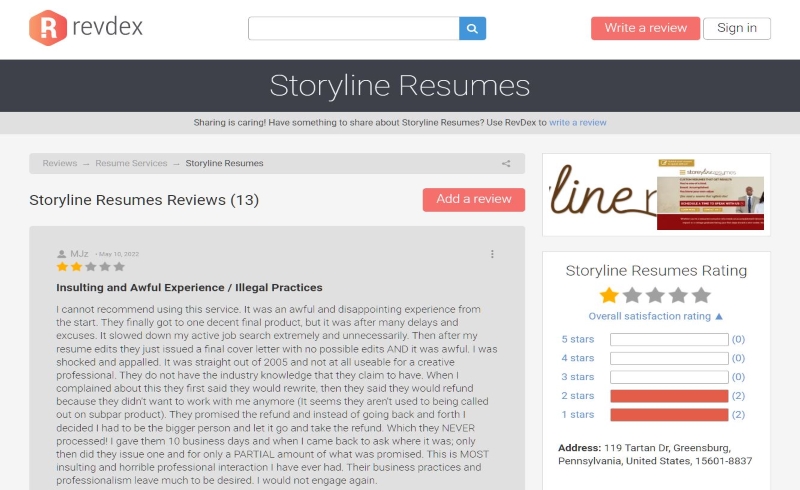This screenshot has height=490, width=800.
Task: Click the 'Storyline Resumes Rating' heading
Action: pos(656,271)
